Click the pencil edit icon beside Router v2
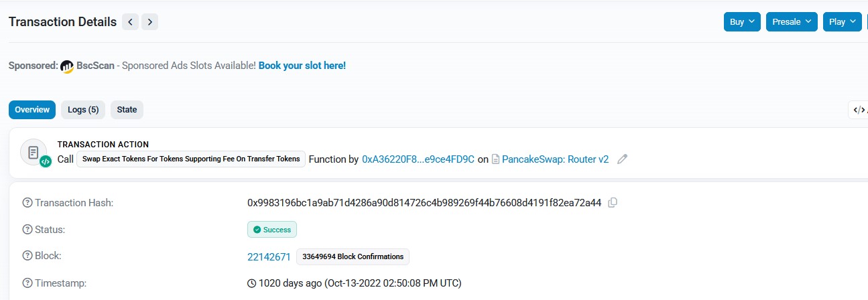This screenshot has height=300, width=868. 622,159
